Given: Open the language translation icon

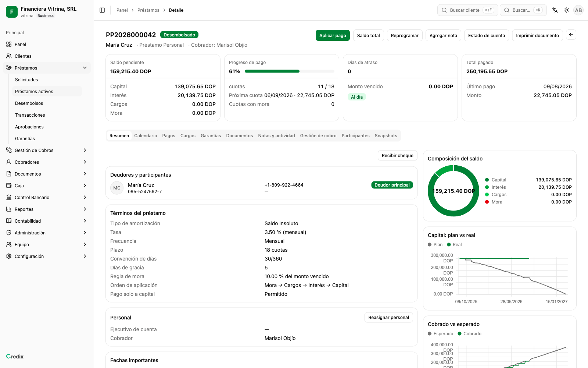Looking at the screenshot, I should point(555,10).
